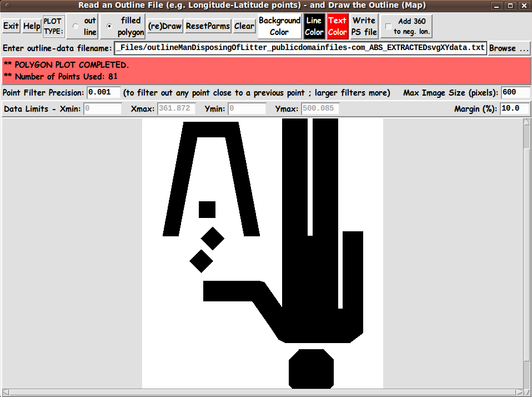Click the Max Image Size field
The image size is (532, 397).
515,92
